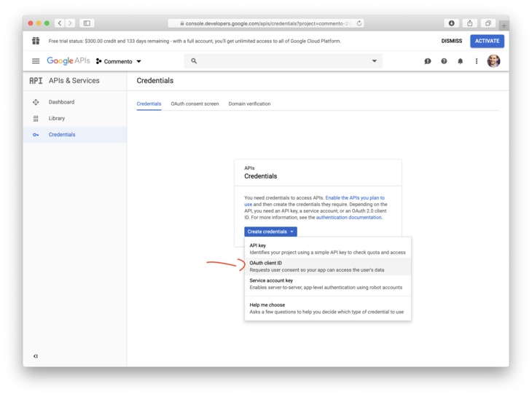Click the search magnifier icon
The height and width of the screenshot is (397, 532).
(x=194, y=61)
